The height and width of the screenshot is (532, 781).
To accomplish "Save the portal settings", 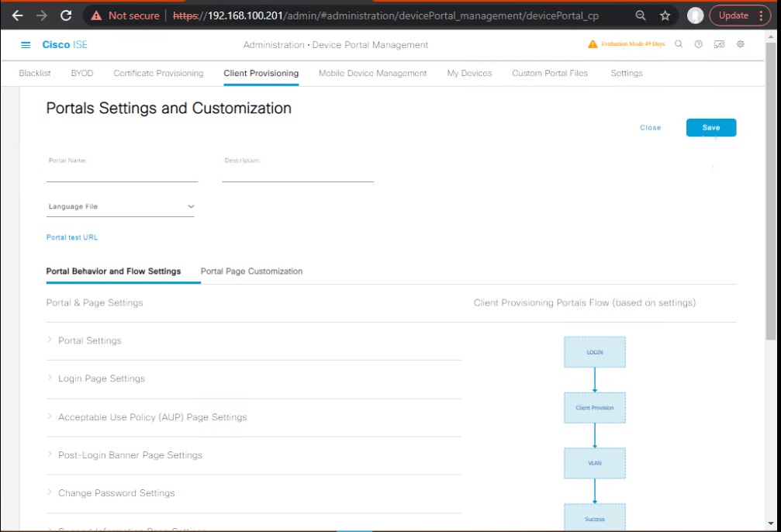I will coord(710,127).
